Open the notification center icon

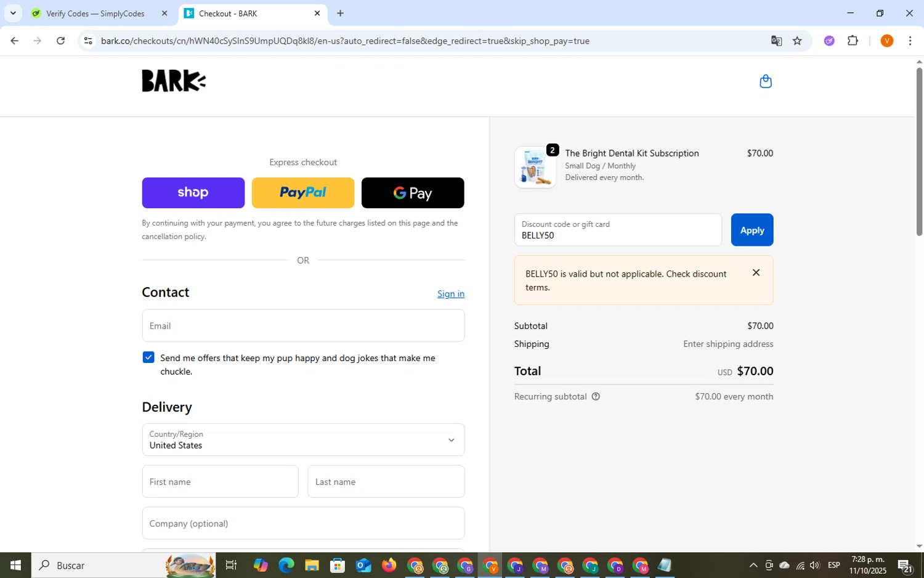click(x=904, y=565)
